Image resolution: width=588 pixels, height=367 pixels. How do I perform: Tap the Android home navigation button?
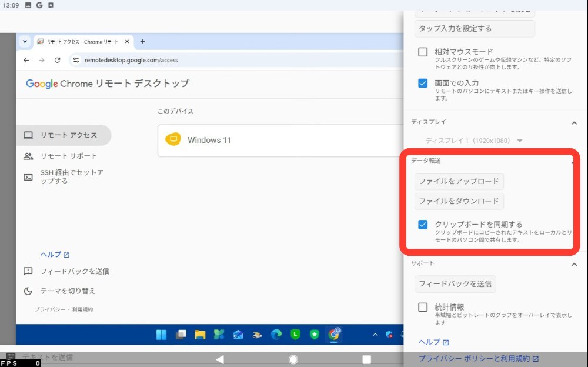293,359
